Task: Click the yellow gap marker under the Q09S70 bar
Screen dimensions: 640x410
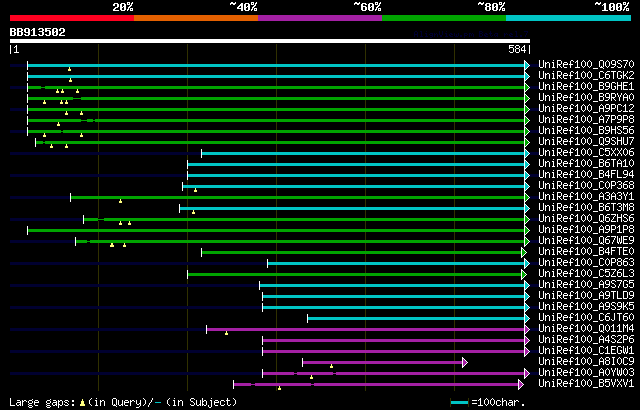Action: click(69, 69)
